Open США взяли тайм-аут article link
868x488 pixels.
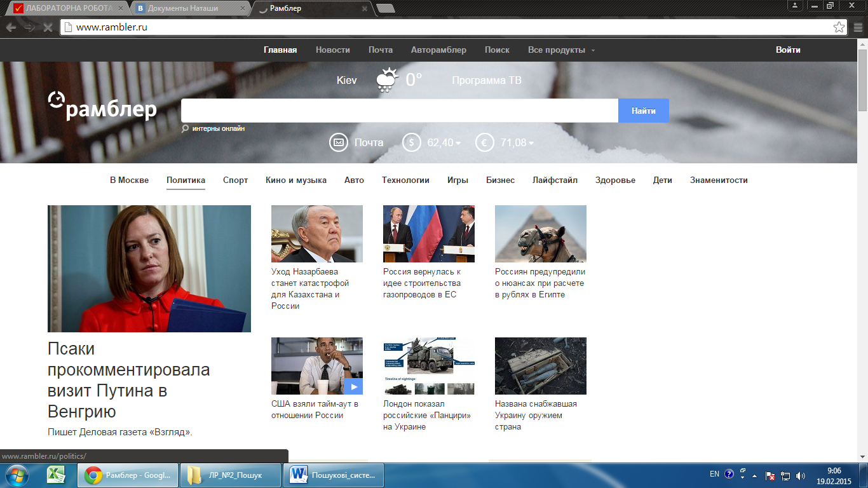click(315, 409)
